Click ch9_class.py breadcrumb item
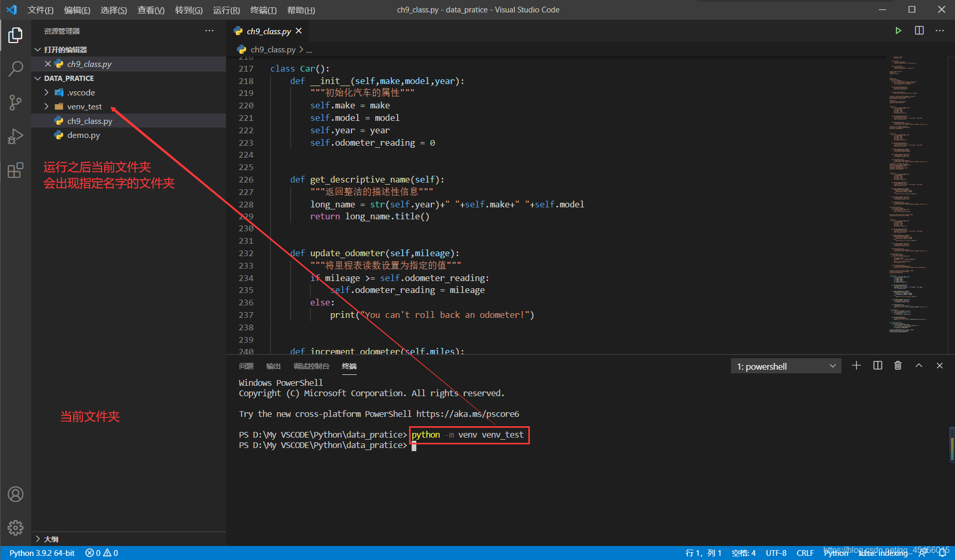This screenshot has width=955, height=560. 273,50
